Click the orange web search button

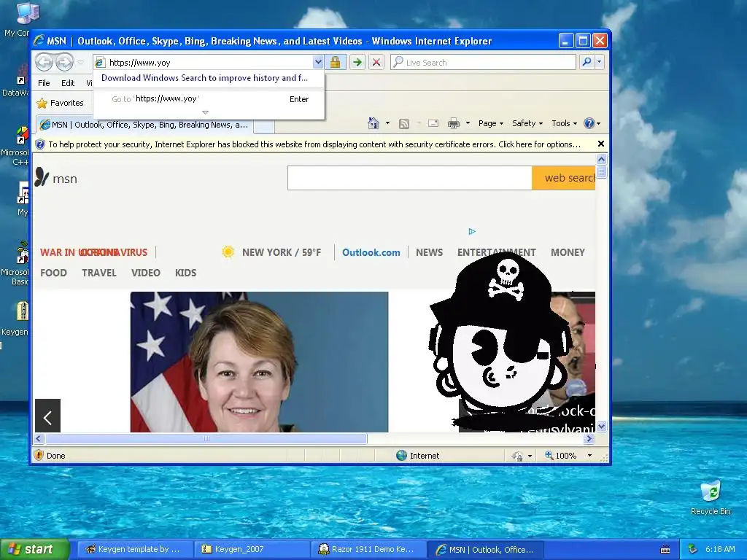[x=564, y=178]
